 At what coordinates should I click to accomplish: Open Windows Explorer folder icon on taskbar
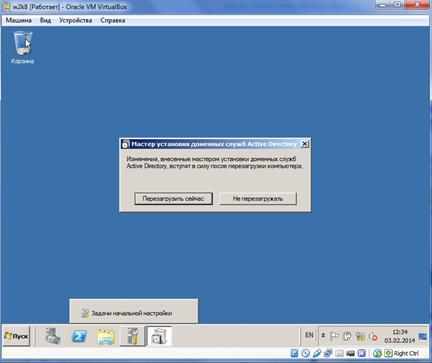tap(106, 336)
